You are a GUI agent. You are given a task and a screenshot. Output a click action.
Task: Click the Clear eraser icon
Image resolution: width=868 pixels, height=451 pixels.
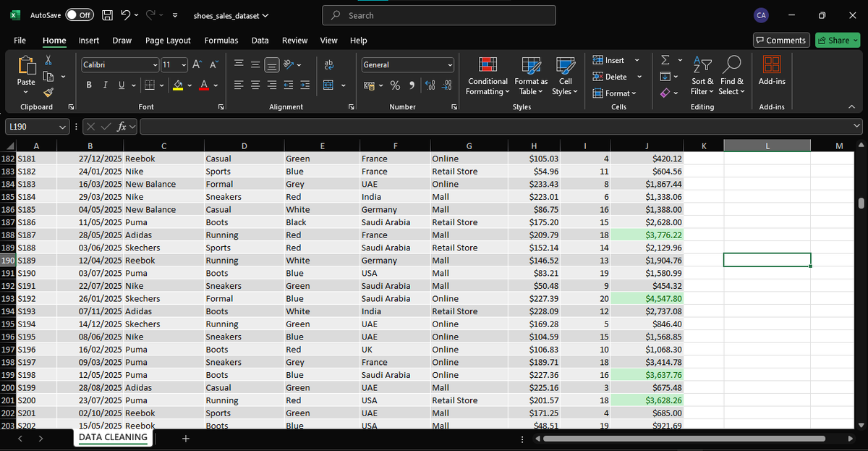coord(666,92)
